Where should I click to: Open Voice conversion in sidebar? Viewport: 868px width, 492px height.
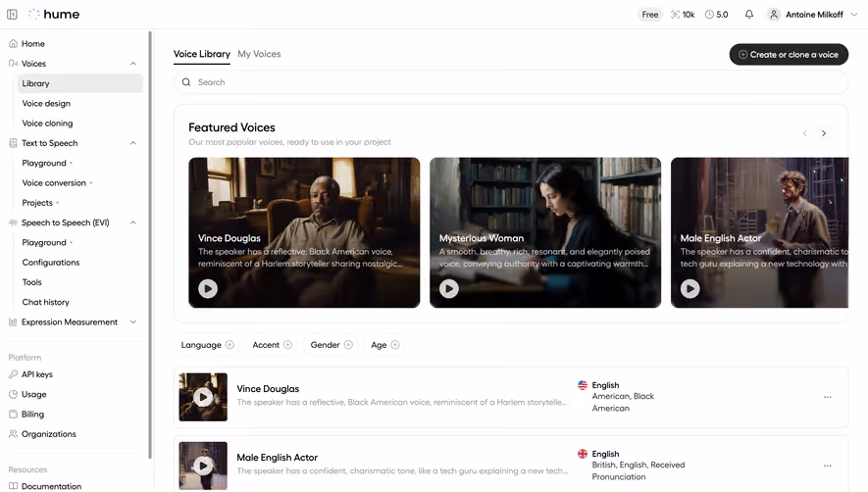[x=54, y=182]
